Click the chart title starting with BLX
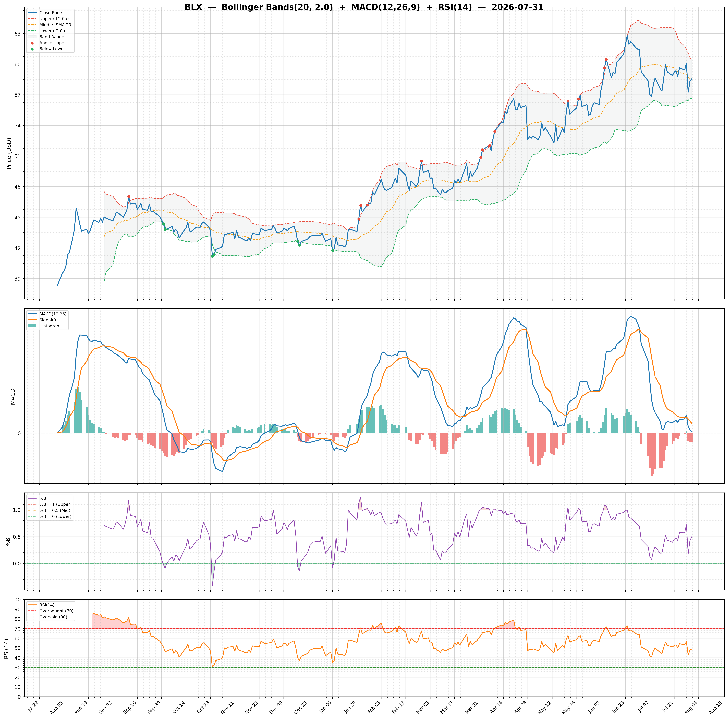 click(x=364, y=7)
